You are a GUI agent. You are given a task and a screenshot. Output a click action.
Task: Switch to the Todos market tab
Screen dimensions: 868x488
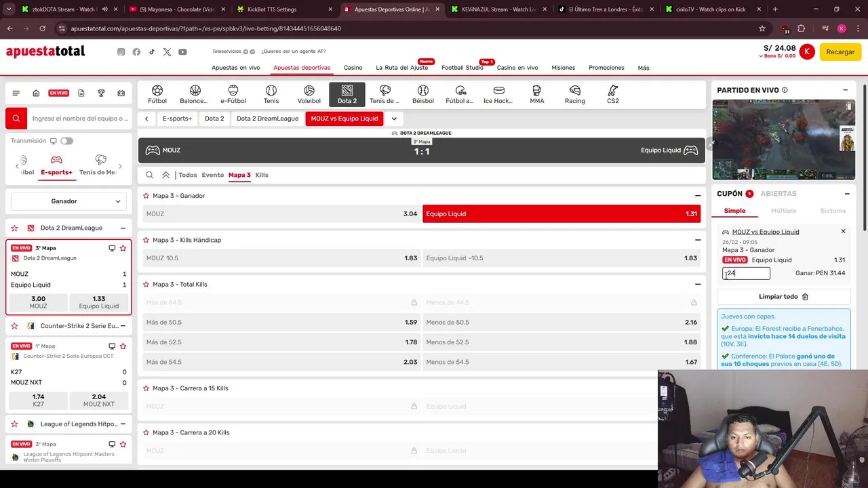coord(188,175)
